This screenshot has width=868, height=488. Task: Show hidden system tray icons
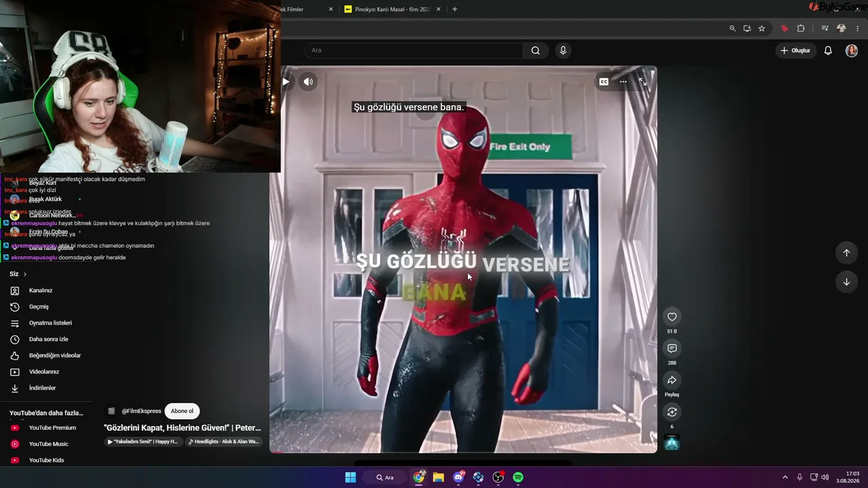click(x=785, y=477)
